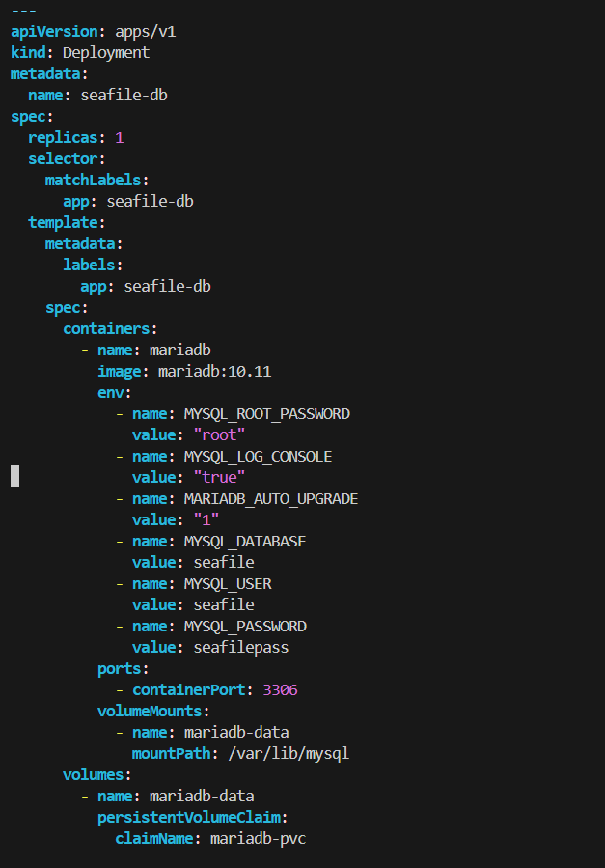Select the port number 3306
Screen dimensions: 605x868
280,690
